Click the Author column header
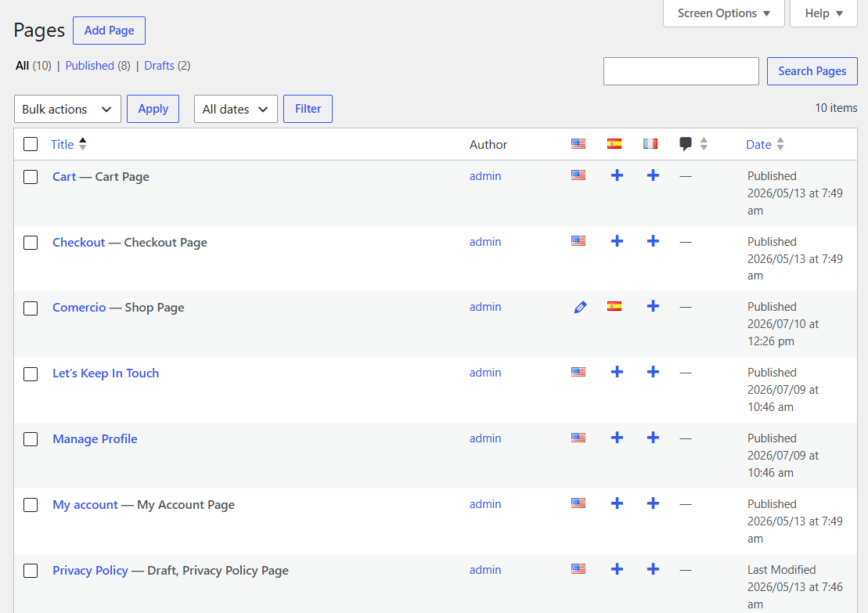Screen dimensions: 868x613 coord(488,145)
